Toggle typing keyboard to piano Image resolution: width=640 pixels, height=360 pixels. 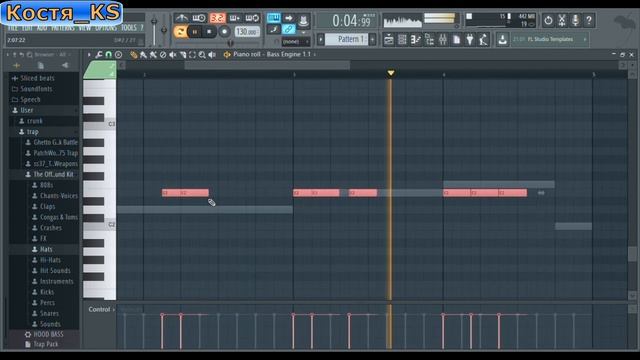click(273, 18)
